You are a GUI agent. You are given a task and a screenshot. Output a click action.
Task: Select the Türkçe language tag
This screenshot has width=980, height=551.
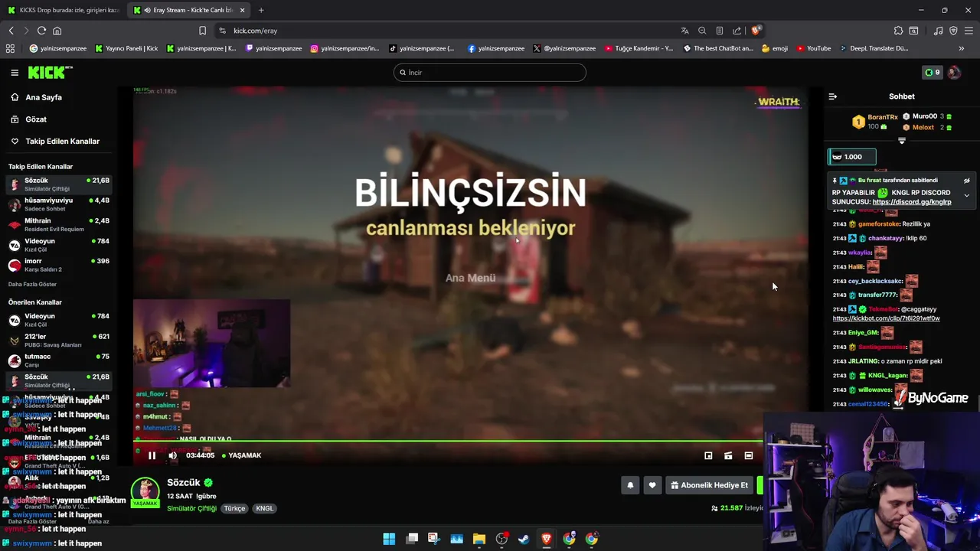coord(234,508)
